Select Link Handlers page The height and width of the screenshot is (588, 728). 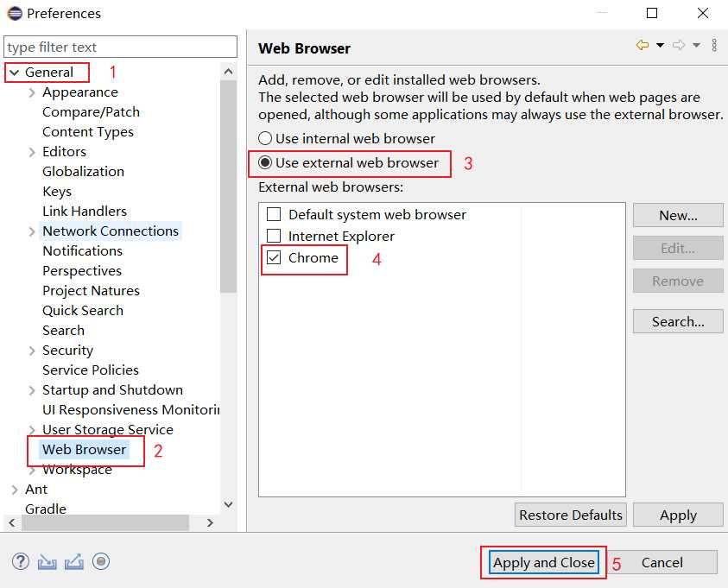(x=85, y=212)
